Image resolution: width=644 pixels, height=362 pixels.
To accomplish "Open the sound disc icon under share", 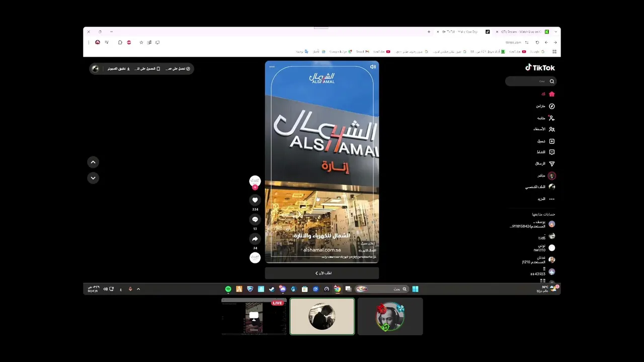I will point(255,257).
